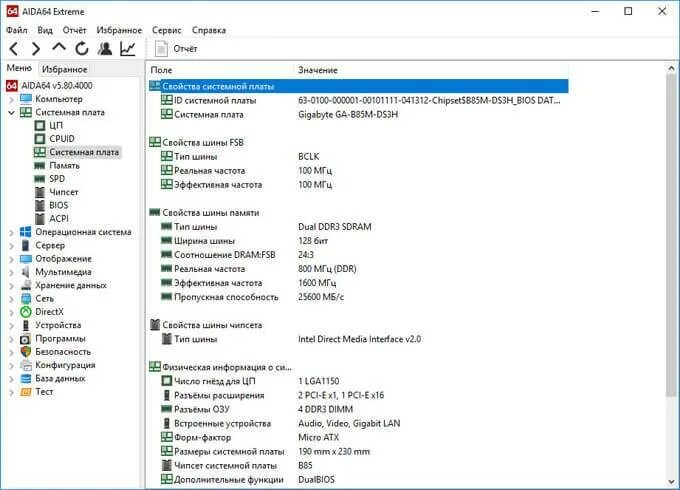Image resolution: width=680 pixels, height=490 pixels.
Task: Select the CPUID tree icon
Action: [x=39, y=139]
